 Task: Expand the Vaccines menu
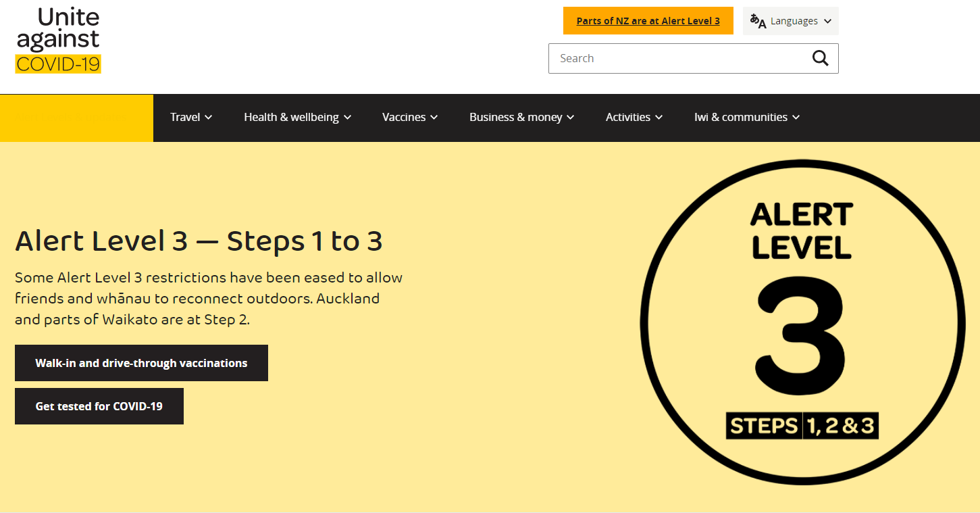[x=410, y=118]
